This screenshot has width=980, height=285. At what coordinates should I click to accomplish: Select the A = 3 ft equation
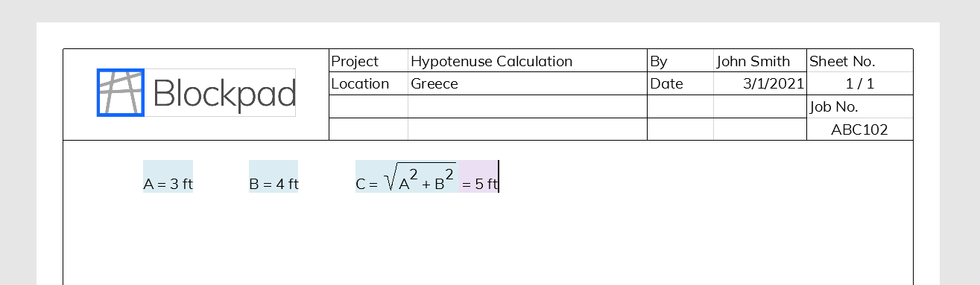pyautogui.click(x=168, y=177)
